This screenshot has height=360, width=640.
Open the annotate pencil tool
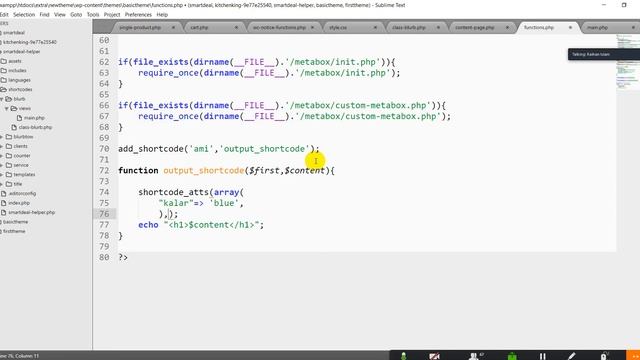[x=572, y=356]
